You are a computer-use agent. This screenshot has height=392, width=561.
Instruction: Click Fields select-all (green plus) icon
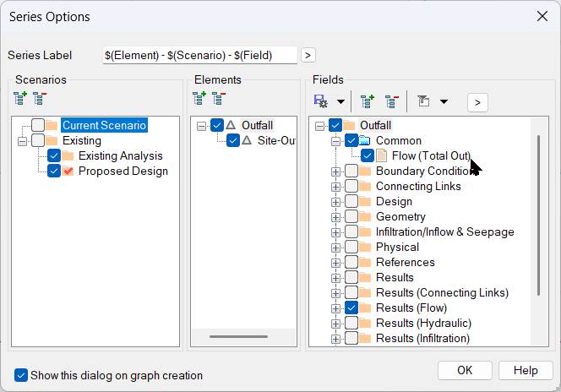pyautogui.click(x=368, y=101)
